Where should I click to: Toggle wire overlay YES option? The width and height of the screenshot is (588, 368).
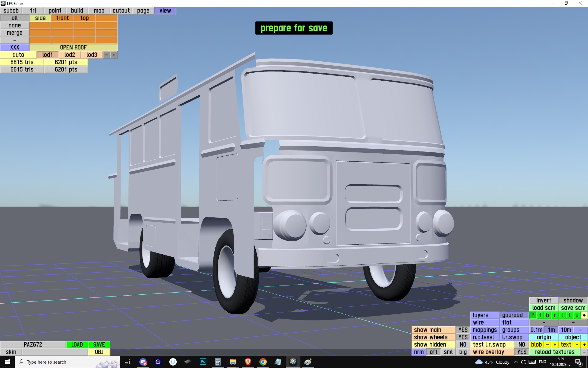coord(522,352)
